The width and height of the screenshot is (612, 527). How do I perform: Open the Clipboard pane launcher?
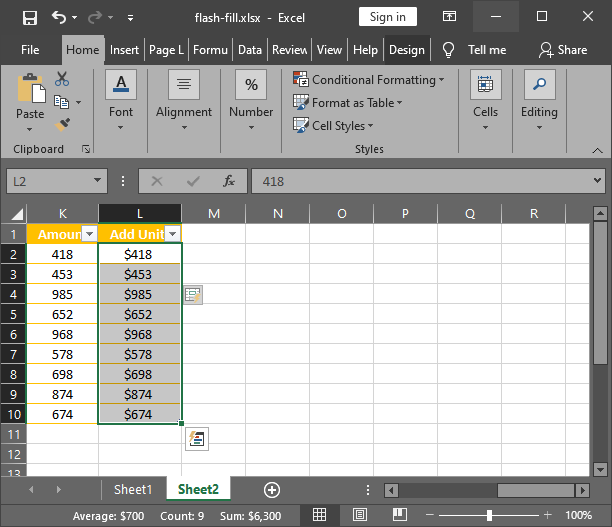(x=86, y=149)
